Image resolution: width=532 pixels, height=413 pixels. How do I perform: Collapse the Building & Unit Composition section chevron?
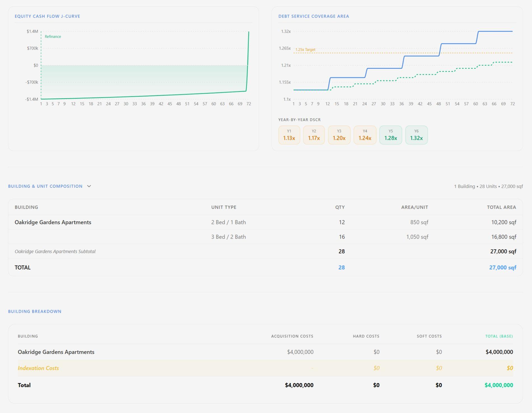pyautogui.click(x=89, y=186)
